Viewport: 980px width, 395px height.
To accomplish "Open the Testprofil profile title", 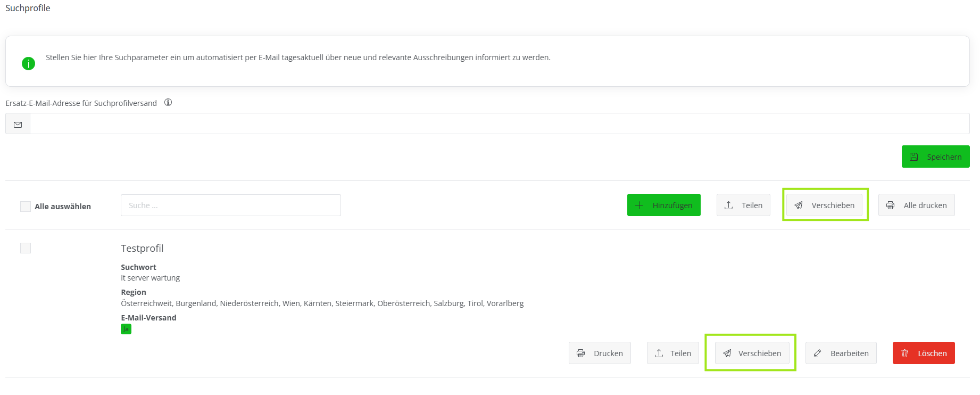I will tap(142, 249).
